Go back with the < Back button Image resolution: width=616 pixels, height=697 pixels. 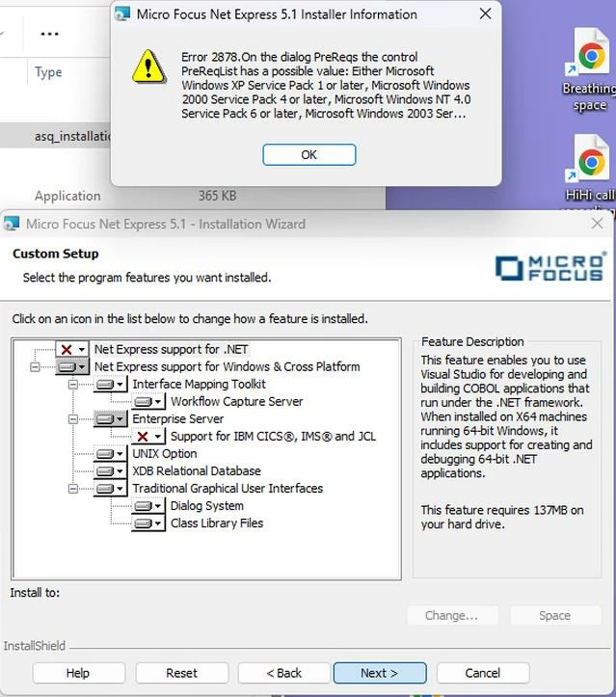point(284,673)
